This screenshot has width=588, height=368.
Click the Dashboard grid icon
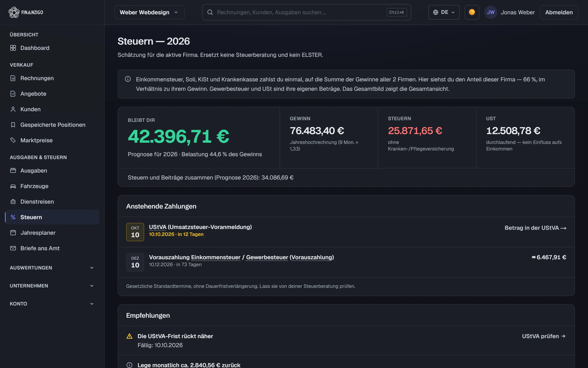point(13,48)
